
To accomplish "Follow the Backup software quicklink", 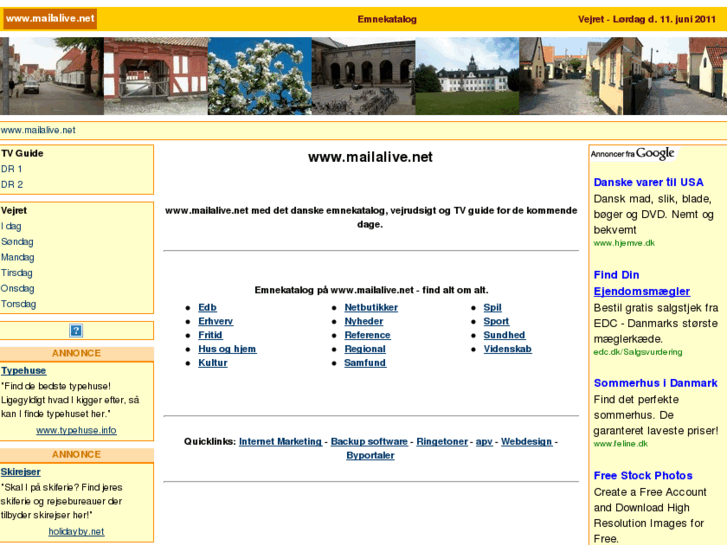I will tap(369, 442).
